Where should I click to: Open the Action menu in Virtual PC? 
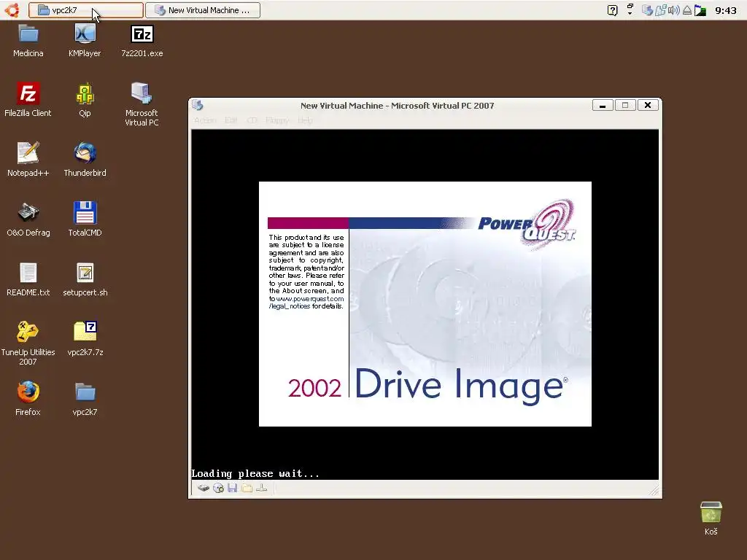click(205, 120)
